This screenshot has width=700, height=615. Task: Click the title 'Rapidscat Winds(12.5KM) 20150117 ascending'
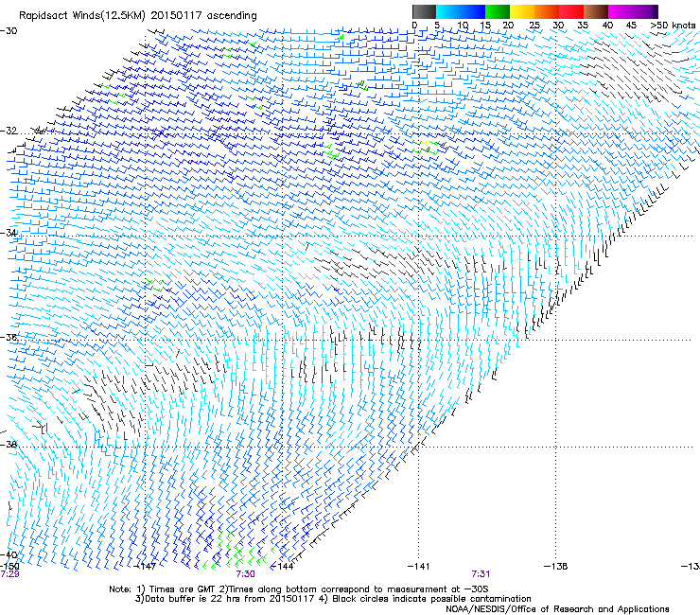click(x=138, y=16)
